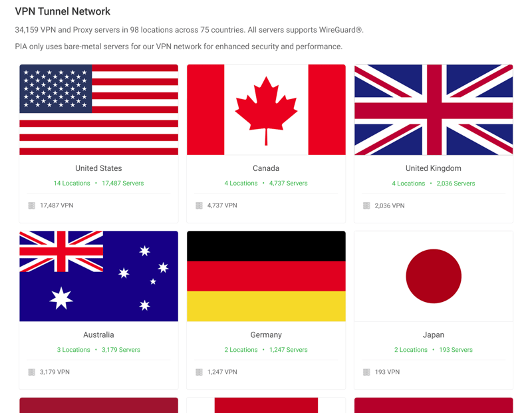Image resolution: width=532 pixels, height=413 pixels.
Task: Click the 17,487 Servers link
Action: point(123,184)
